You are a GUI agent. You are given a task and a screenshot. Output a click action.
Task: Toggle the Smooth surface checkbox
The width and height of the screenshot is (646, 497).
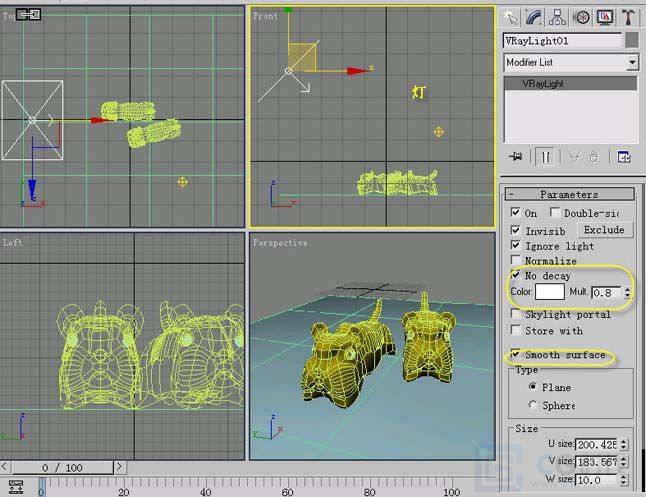(x=515, y=354)
